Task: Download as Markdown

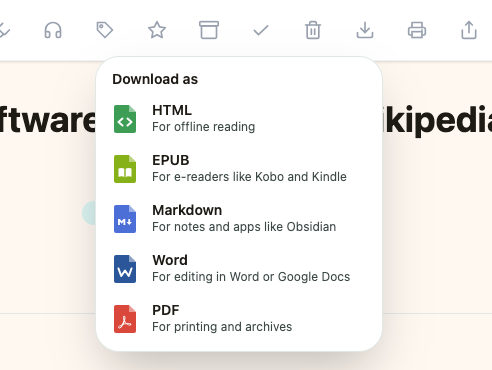Action: [239, 219]
